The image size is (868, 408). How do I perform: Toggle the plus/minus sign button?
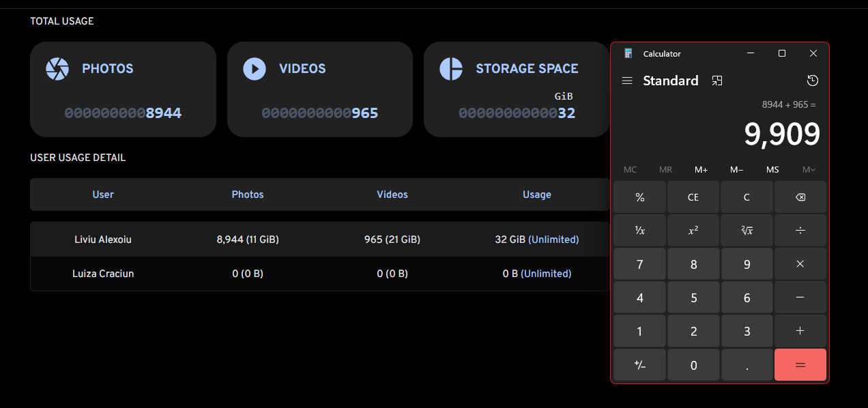coord(639,365)
